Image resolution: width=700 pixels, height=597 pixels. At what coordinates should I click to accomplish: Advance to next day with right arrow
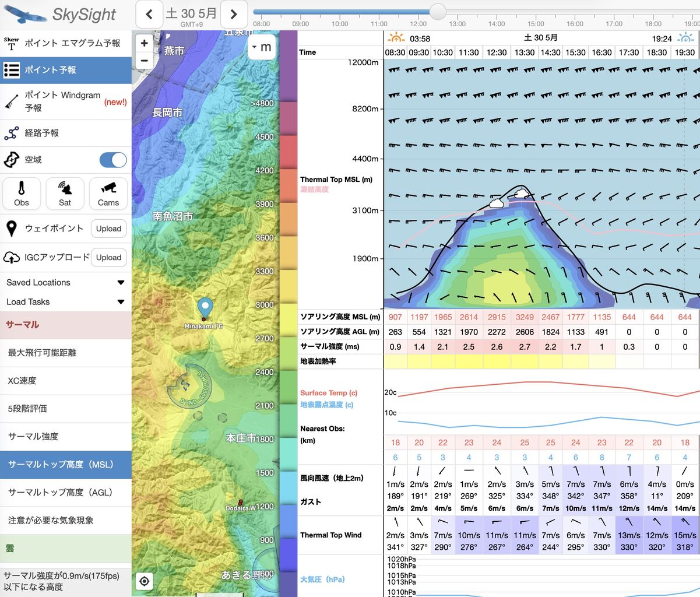click(x=234, y=14)
